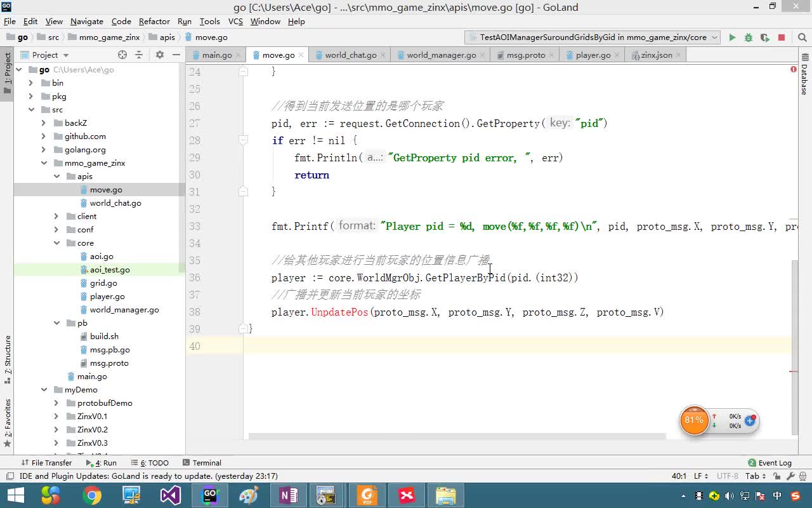Expand the bin folder

[31, 83]
